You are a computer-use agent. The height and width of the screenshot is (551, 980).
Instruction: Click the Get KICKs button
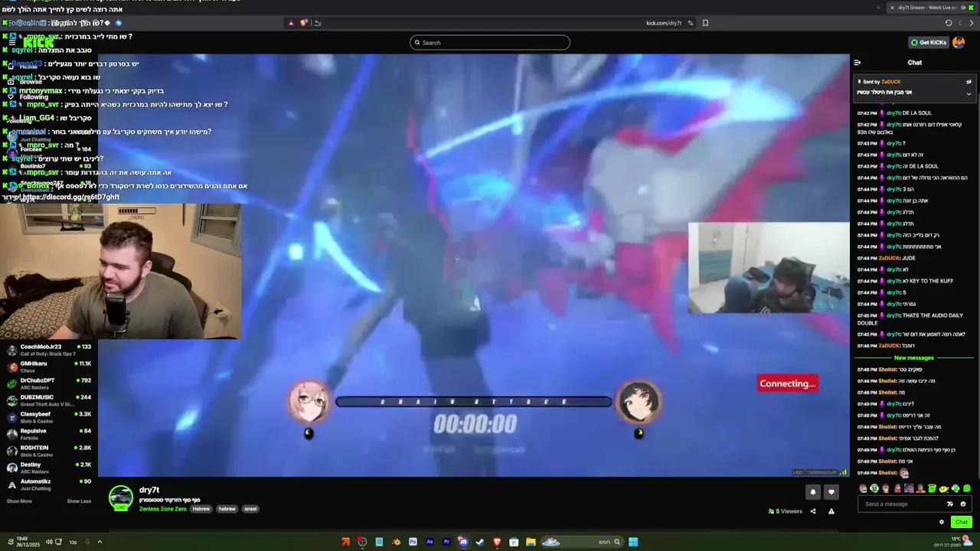pos(929,42)
